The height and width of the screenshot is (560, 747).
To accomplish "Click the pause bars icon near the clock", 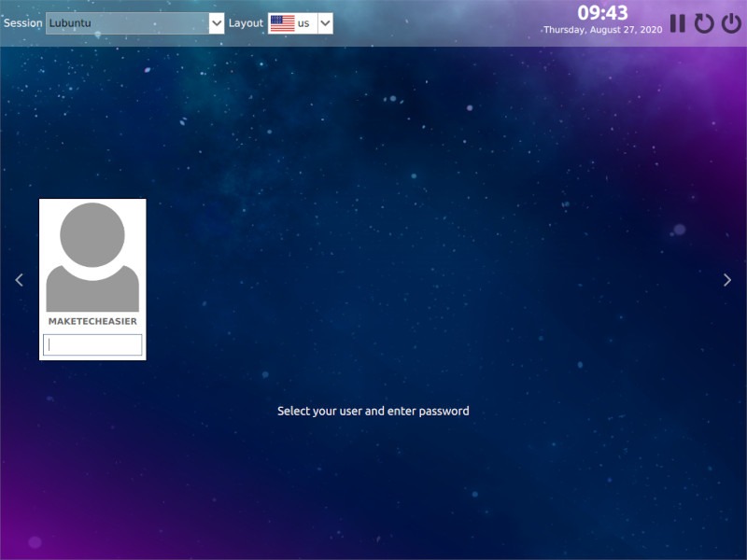I will tap(677, 24).
